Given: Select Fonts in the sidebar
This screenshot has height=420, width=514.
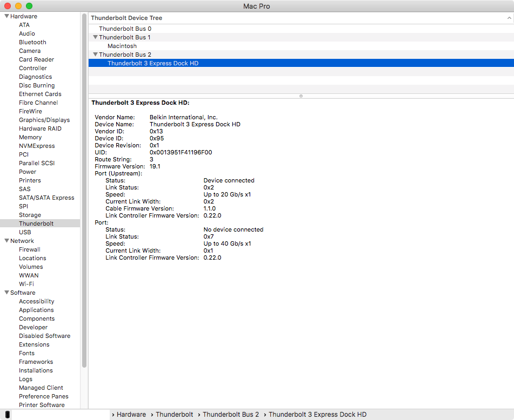Looking at the screenshot, I should 26,353.
